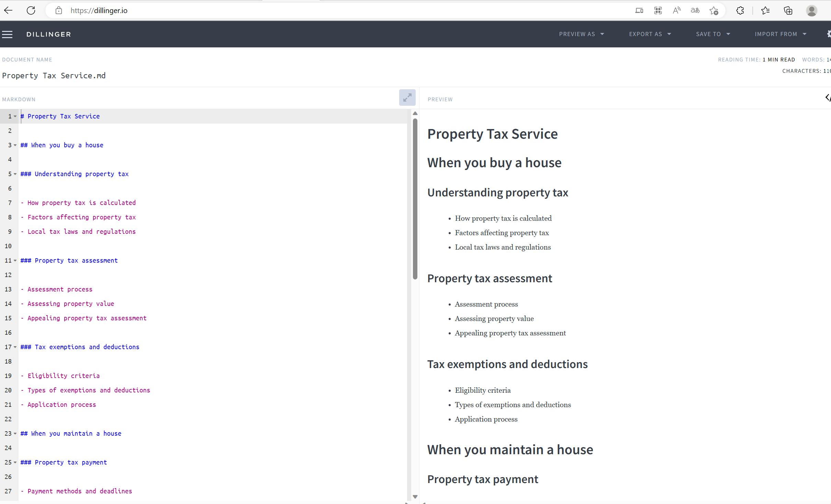Click the user profile avatar icon
This screenshot has width=831, height=504.
(x=811, y=11)
